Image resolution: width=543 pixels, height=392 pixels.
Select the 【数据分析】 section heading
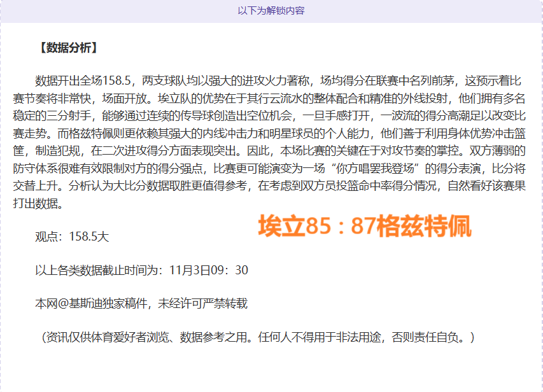click(66, 48)
